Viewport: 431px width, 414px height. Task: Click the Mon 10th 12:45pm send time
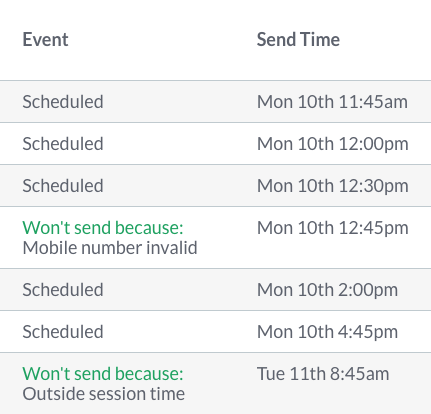pos(333,228)
